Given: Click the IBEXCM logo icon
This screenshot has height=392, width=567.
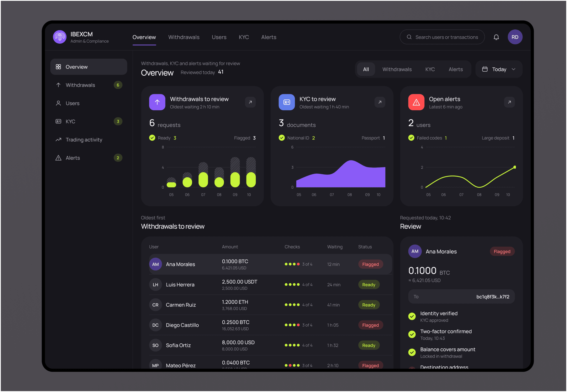Looking at the screenshot, I should click(60, 37).
